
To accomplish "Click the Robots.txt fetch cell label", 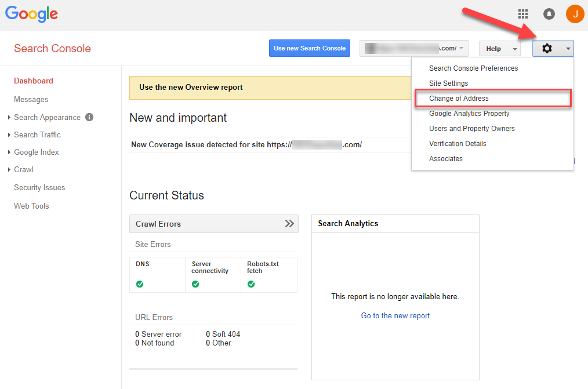I will pos(263,267).
